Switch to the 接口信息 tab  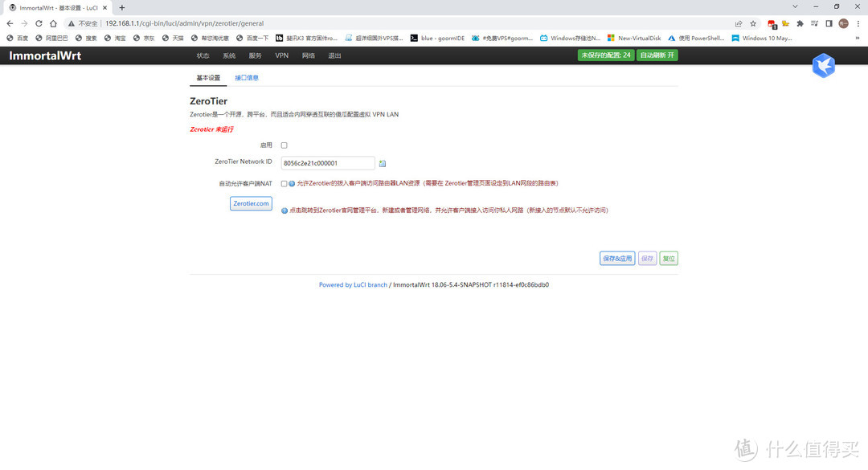tap(247, 78)
